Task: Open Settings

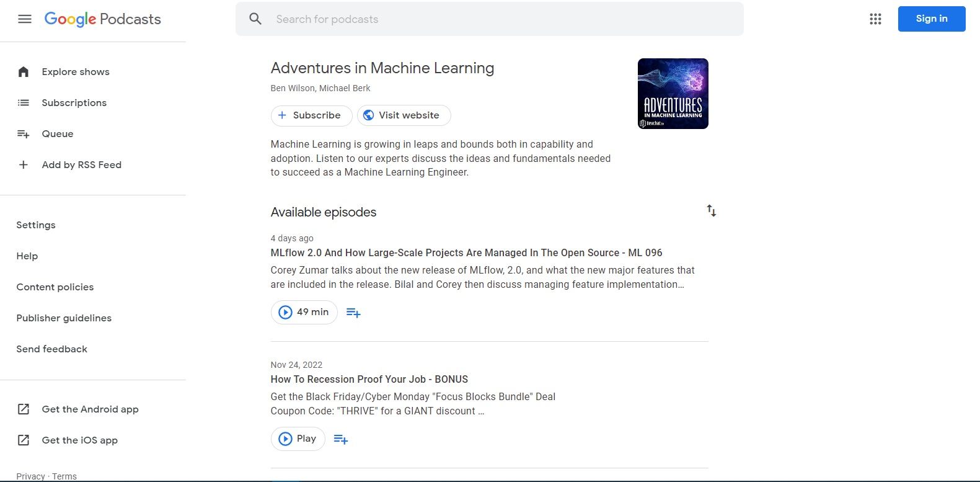Action: click(36, 225)
